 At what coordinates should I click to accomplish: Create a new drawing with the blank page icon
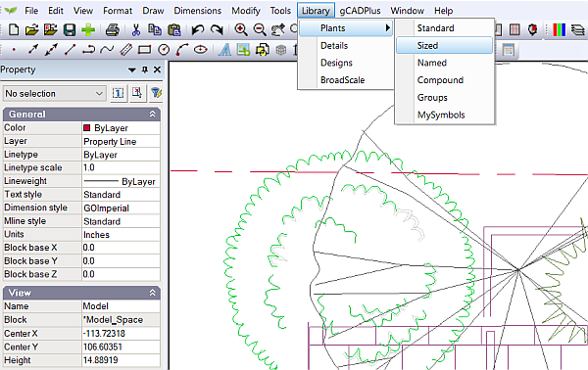tap(14, 29)
